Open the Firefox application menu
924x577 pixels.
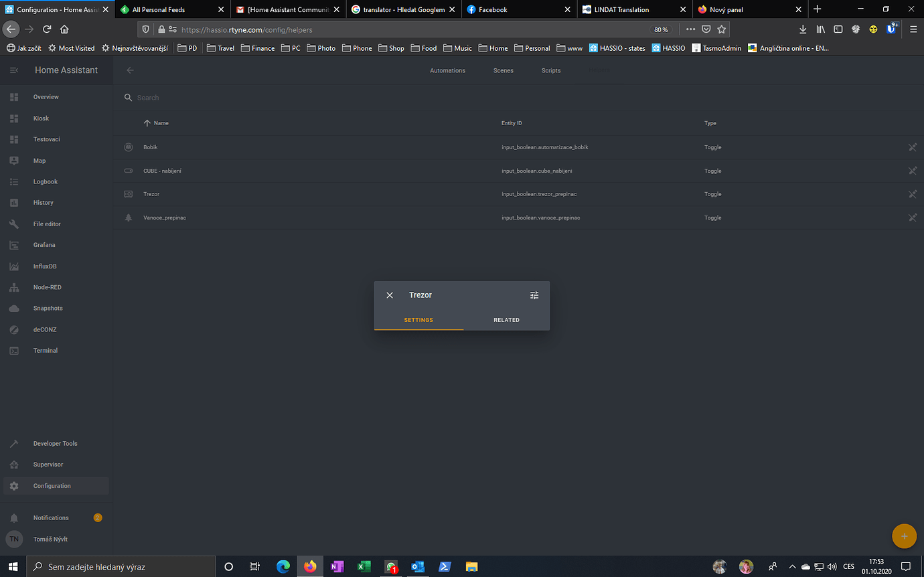tap(913, 29)
